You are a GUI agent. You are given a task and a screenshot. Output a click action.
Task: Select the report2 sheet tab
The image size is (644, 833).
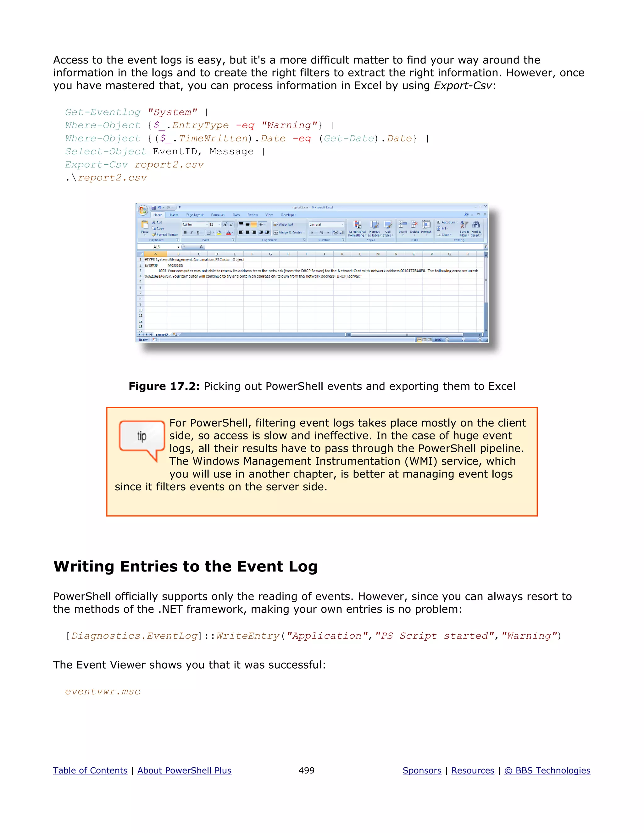(x=162, y=334)
